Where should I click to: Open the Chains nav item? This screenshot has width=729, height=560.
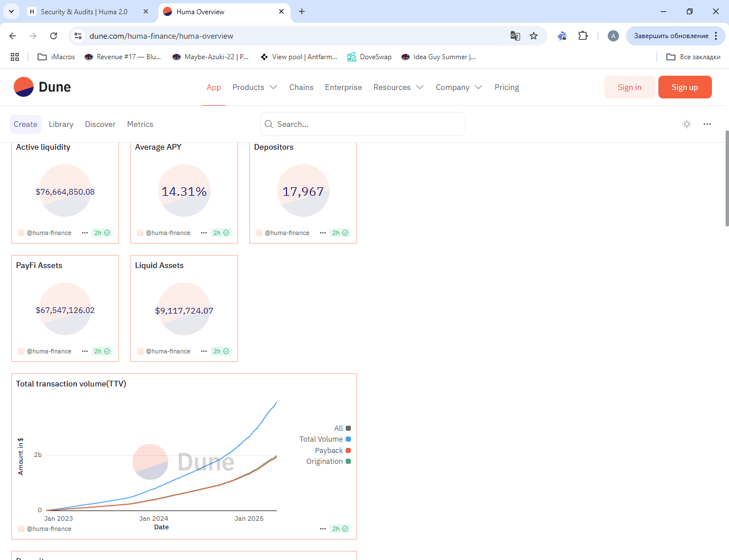tap(301, 87)
